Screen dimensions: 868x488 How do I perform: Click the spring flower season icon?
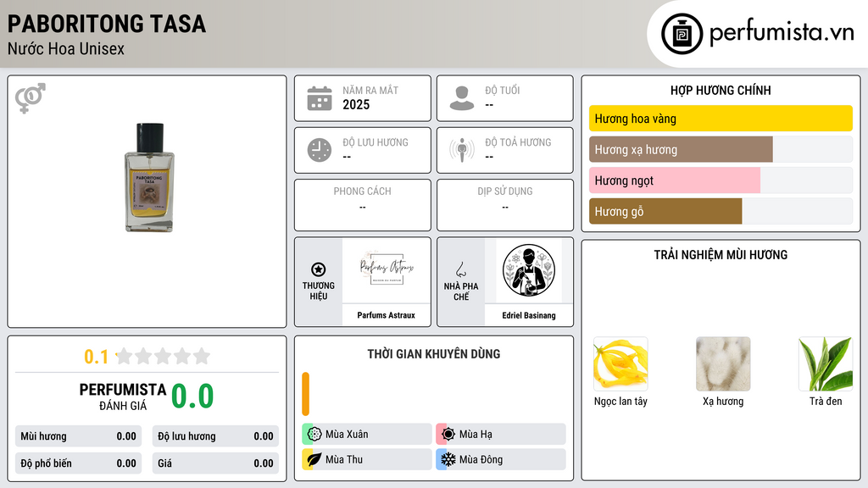click(314, 435)
